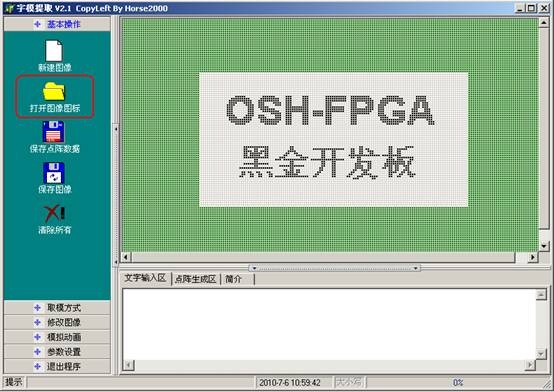Expand the 修改图像 section
Image resolution: width=554 pixels, height=392 pixels.
[57, 322]
